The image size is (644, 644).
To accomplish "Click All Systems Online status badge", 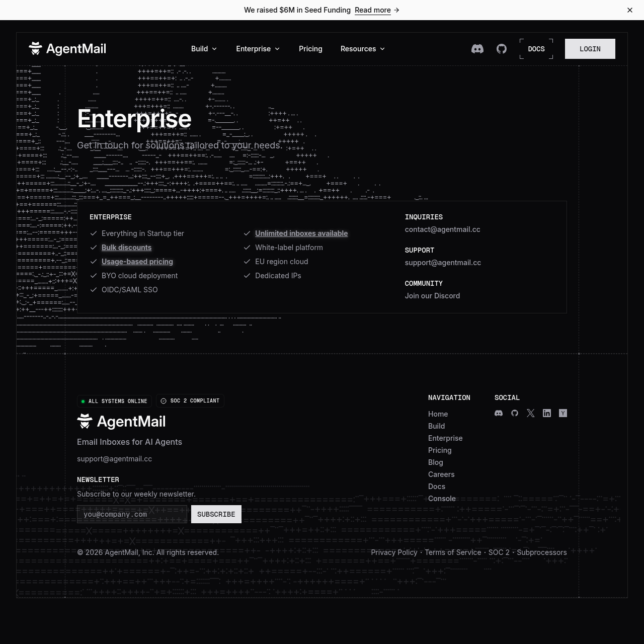I will click(x=114, y=401).
